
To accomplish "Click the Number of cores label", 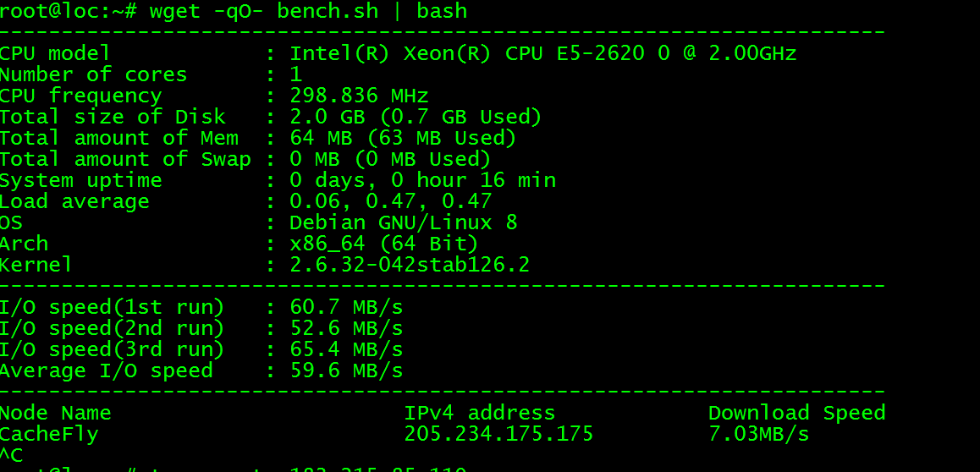I will pos(93,74).
